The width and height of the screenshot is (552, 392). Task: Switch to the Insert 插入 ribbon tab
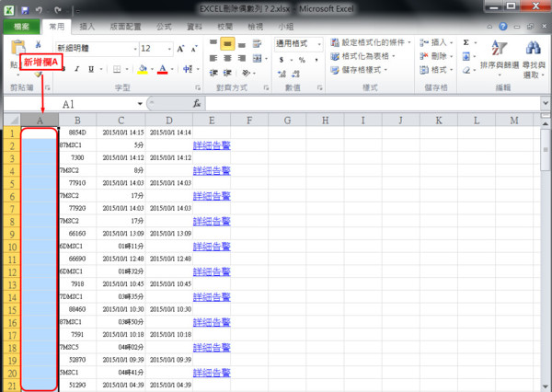pyautogui.click(x=87, y=27)
